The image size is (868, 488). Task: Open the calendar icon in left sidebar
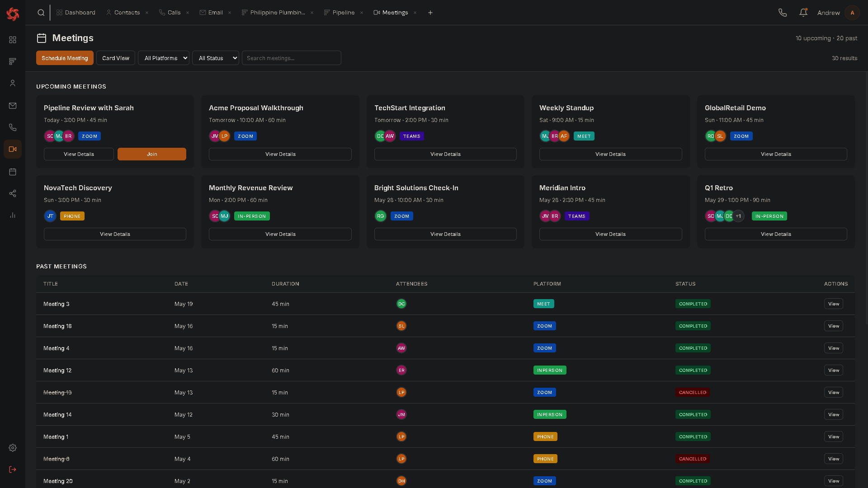13,172
